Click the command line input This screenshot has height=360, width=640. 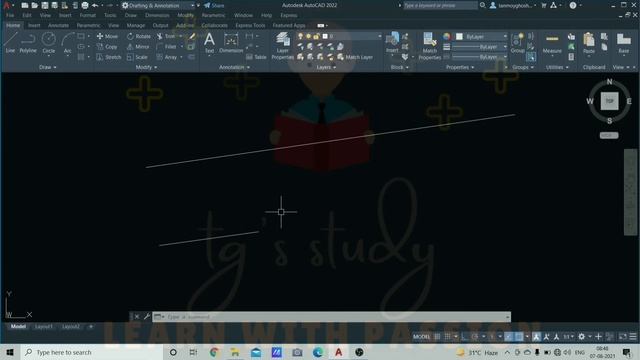pos(331,317)
